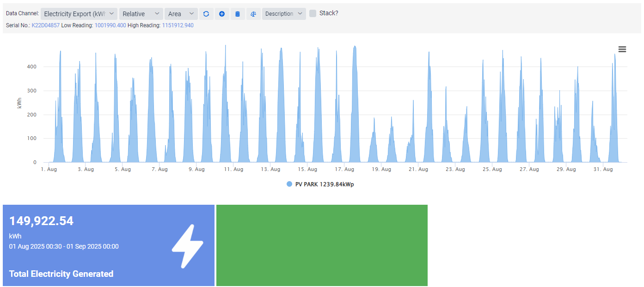The image size is (644, 287).
Task: Click the blue plus add icon
Action: [222, 14]
